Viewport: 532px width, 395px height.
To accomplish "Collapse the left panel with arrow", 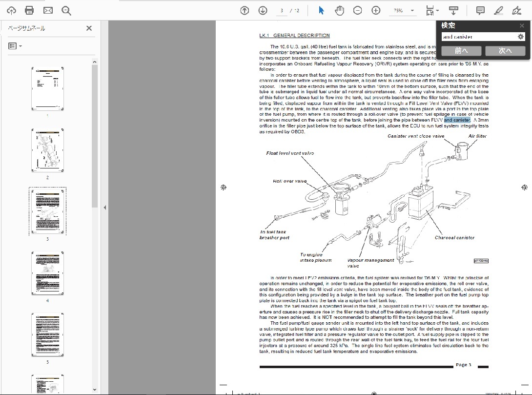I will point(105,208).
